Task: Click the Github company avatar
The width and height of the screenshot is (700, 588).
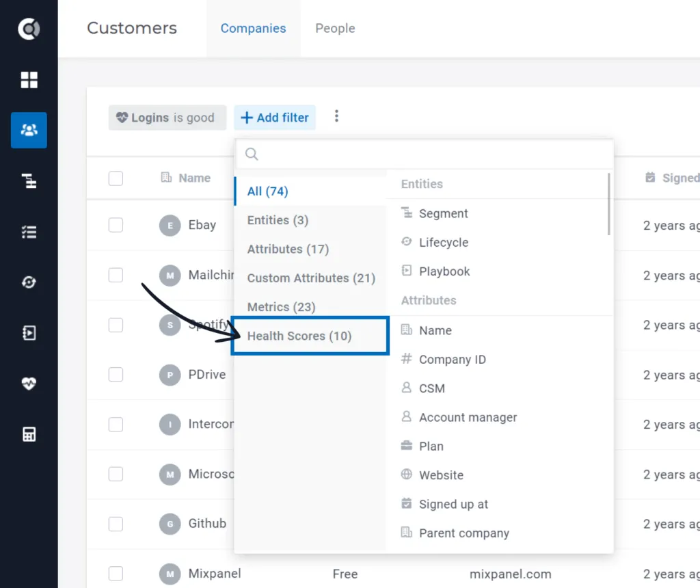Action: (170, 524)
